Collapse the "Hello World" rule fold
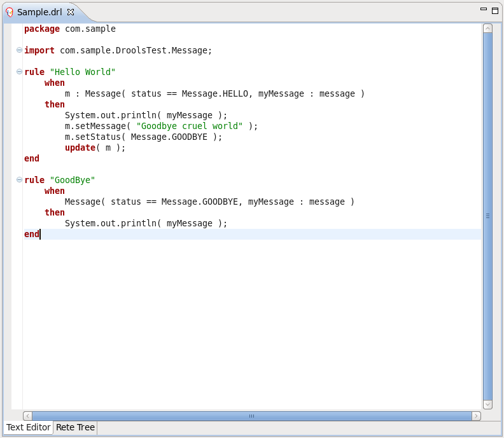This screenshot has height=438, width=504. tap(19, 72)
